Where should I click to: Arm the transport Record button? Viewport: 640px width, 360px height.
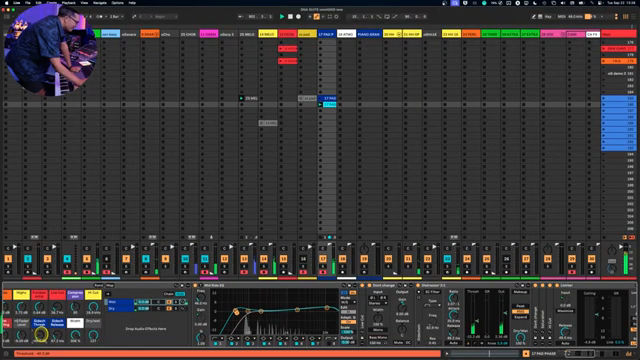pyautogui.click(x=298, y=17)
